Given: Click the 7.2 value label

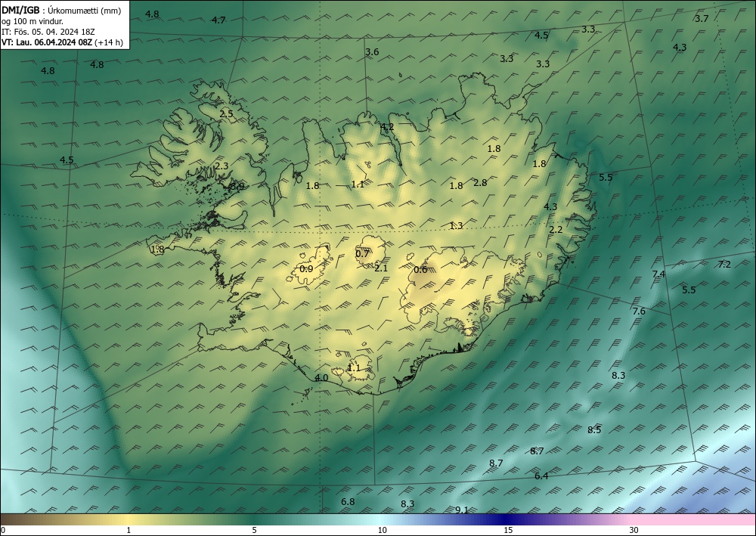Looking at the screenshot, I should pos(724,265).
